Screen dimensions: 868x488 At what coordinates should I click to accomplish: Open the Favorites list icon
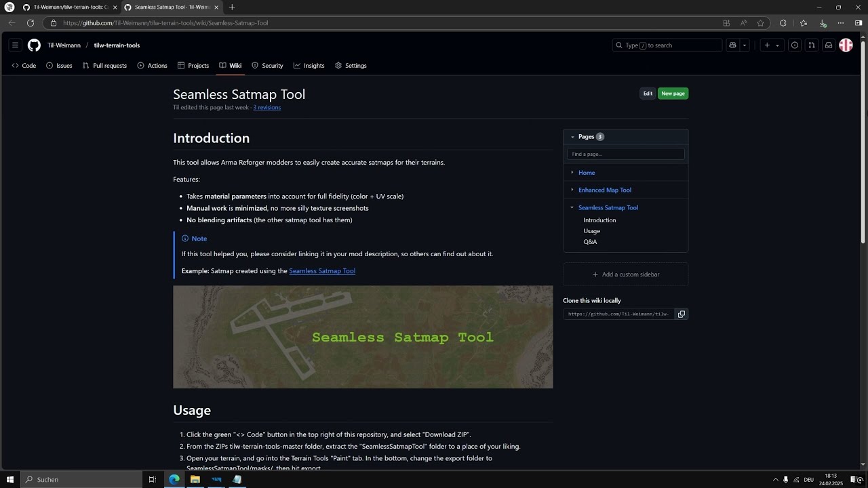[x=804, y=23]
